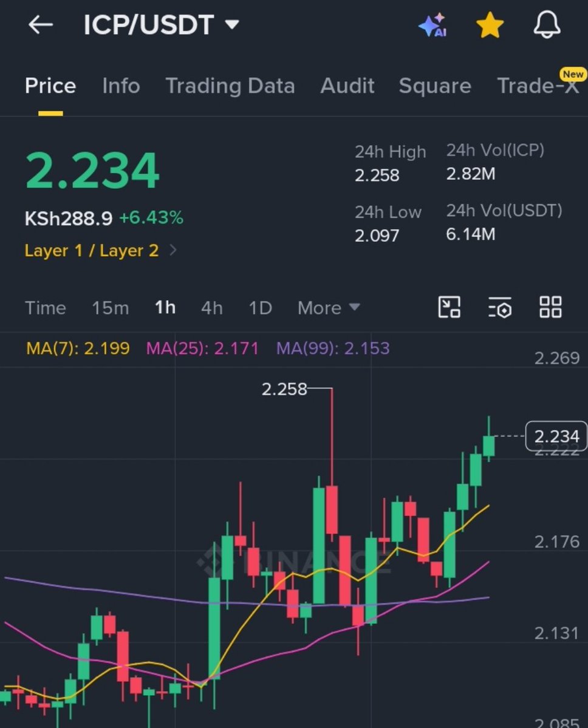Tap the 24h Low value 2.097
The width and height of the screenshot is (588, 728).
click(x=377, y=236)
